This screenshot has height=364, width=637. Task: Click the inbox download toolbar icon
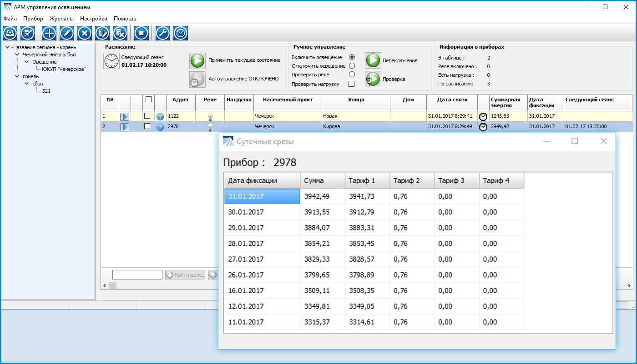pos(10,33)
